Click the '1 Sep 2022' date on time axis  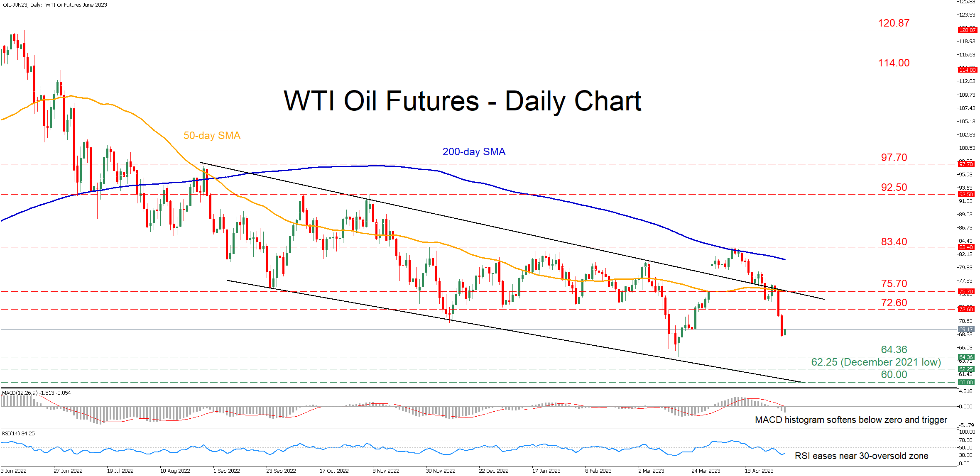coord(226,471)
